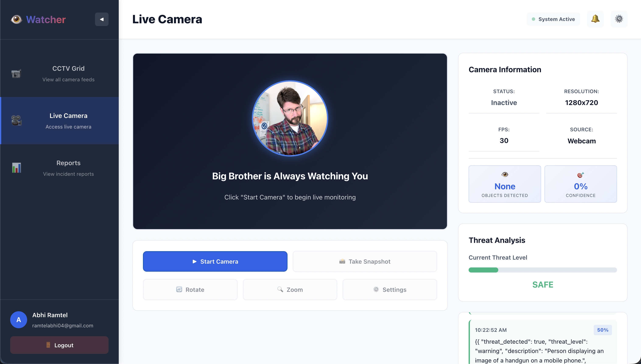Open the header gear settings icon
This screenshot has height=364, width=641.
click(619, 19)
